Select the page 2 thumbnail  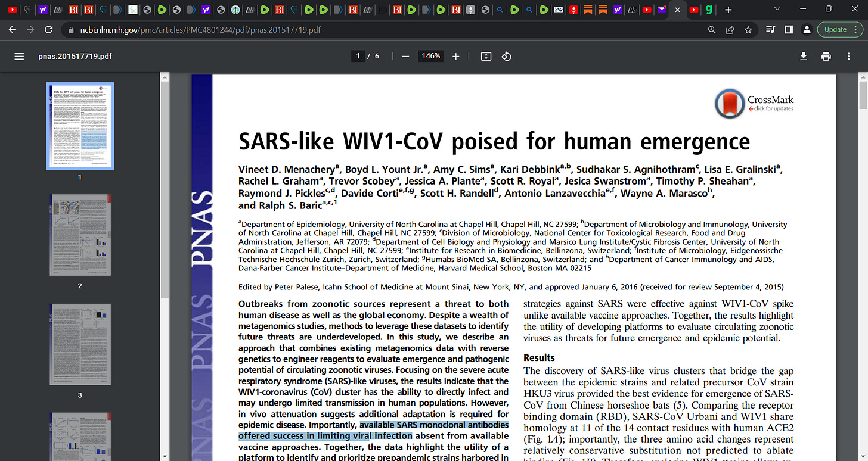click(80, 236)
